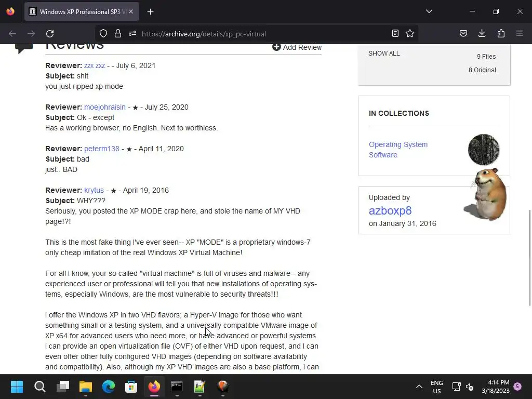
Task: Open site permissions icon in address bar
Action: click(x=132, y=34)
